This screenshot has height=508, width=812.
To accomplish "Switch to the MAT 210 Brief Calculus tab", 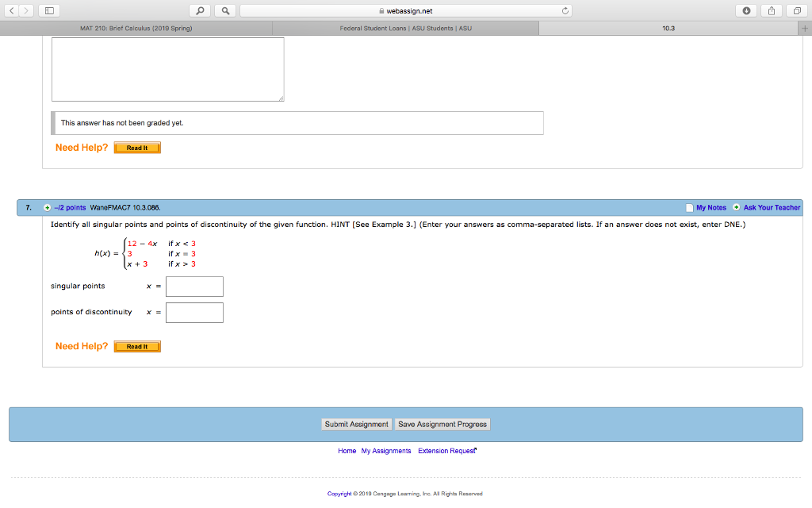I will point(135,27).
